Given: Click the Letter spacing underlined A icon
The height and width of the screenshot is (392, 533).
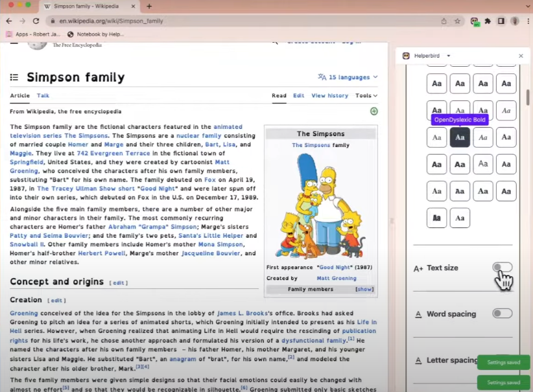Looking at the screenshot, I should pyautogui.click(x=418, y=360).
